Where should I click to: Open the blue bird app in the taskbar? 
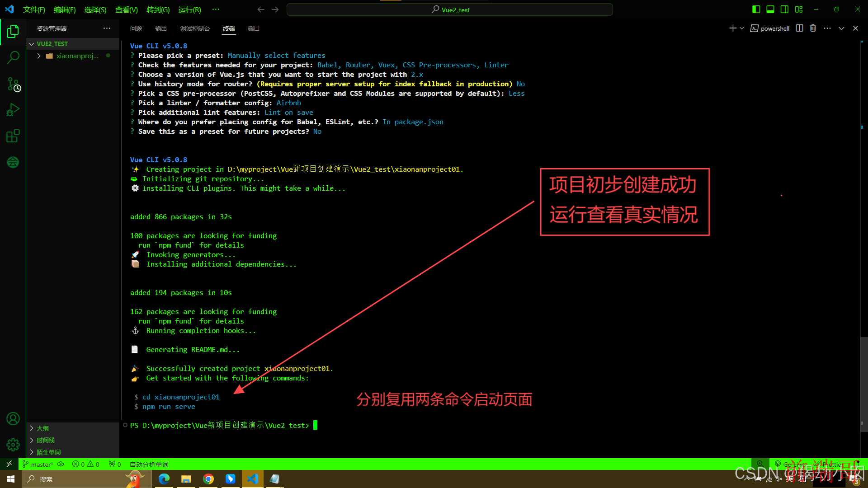(x=231, y=479)
